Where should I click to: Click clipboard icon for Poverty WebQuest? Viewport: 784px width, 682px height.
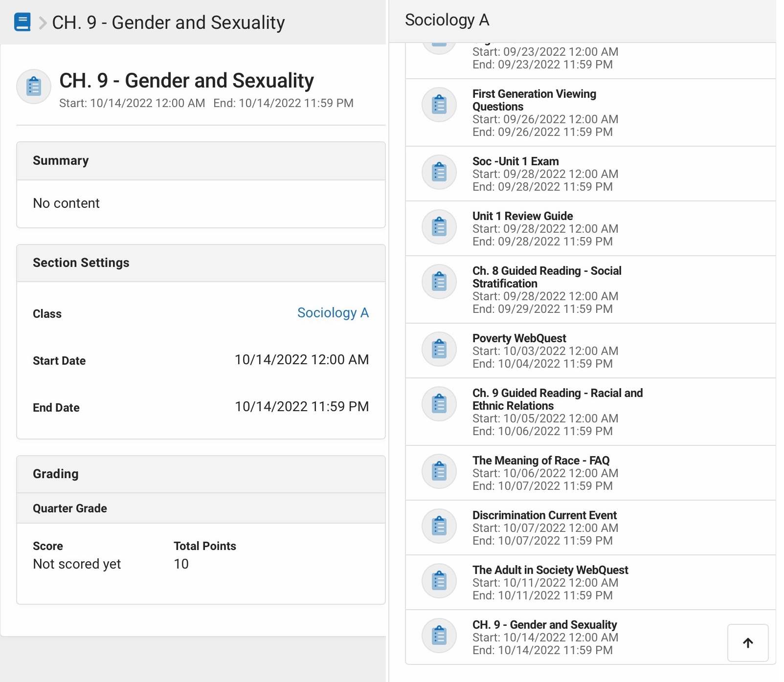439,350
